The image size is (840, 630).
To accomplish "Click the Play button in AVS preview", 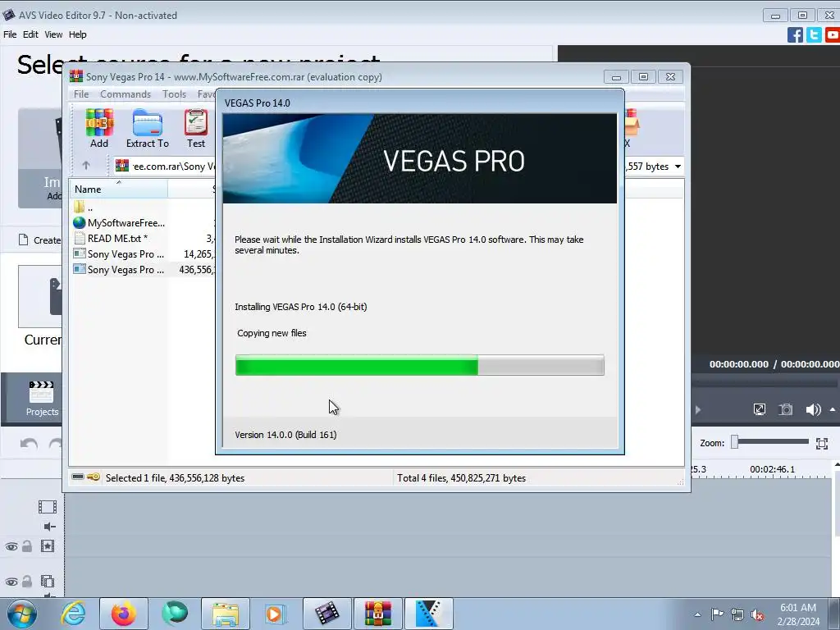I will 697,410.
